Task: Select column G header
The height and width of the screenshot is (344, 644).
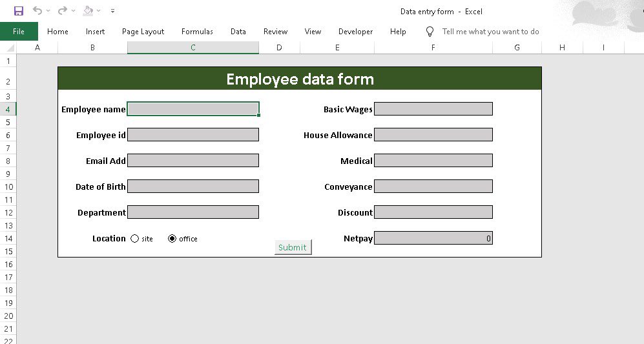Action: [517, 48]
